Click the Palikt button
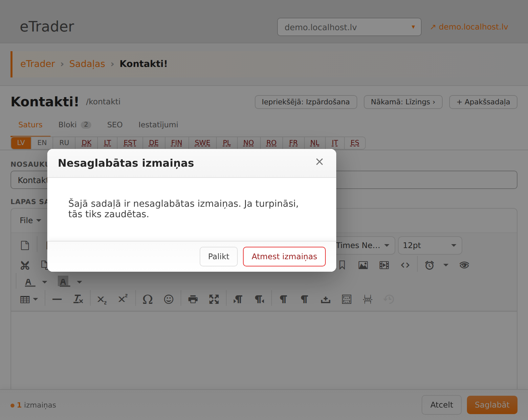Viewport: 528px width, 420px height. pyautogui.click(x=219, y=257)
